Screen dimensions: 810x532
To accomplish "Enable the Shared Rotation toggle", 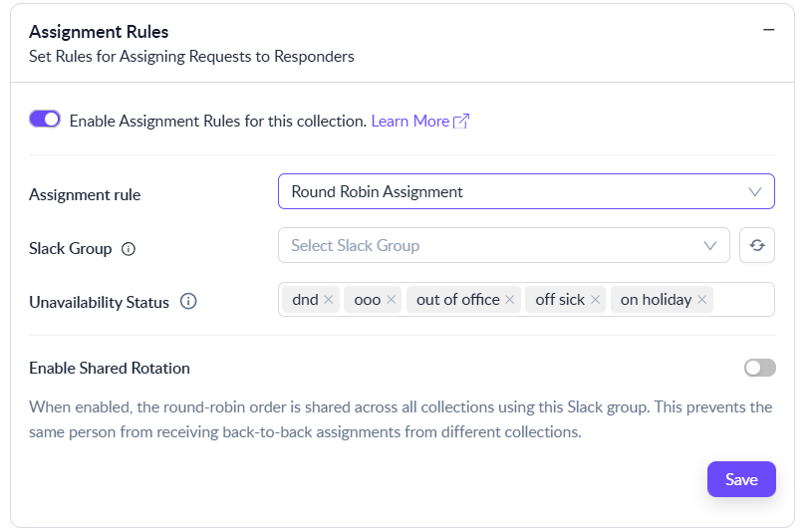I will click(759, 368).
